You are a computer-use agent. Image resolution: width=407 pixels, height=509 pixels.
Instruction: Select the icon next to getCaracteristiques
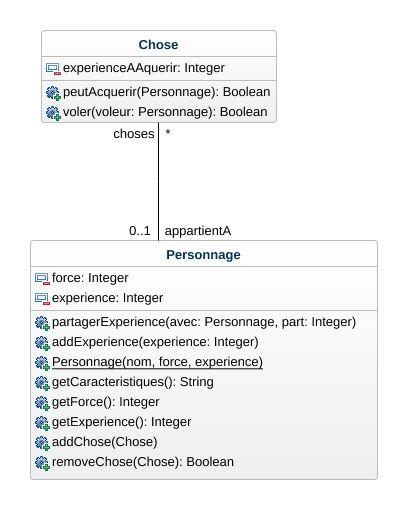pos(42,383)
